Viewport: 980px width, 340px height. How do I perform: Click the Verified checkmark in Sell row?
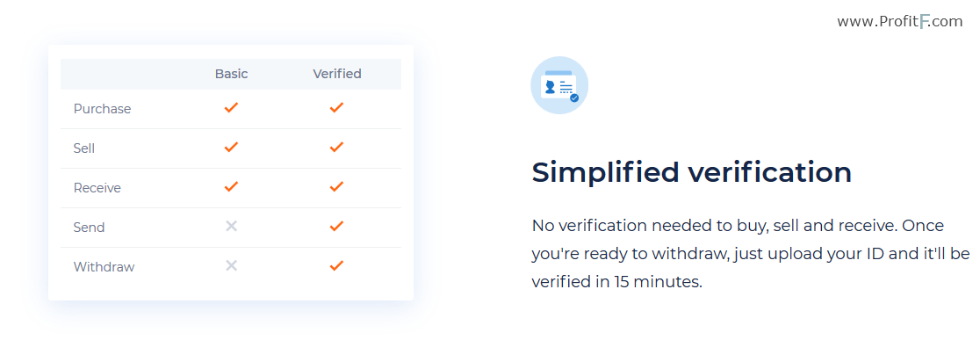[x=337, y=147]
